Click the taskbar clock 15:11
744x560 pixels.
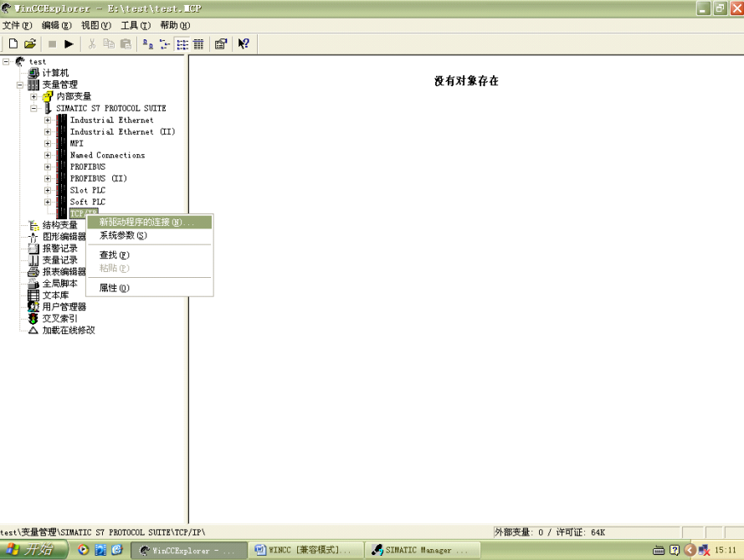click(725, 551)
